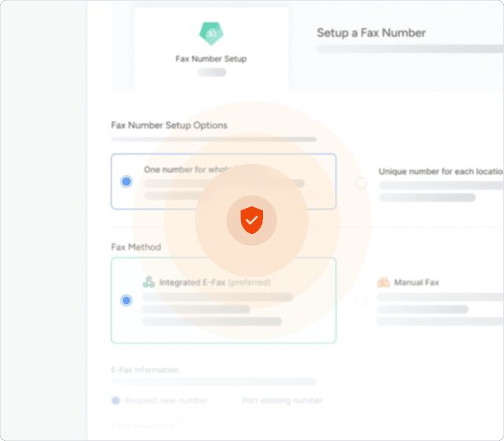Click the green fax pentagon icon

[211, 32]
